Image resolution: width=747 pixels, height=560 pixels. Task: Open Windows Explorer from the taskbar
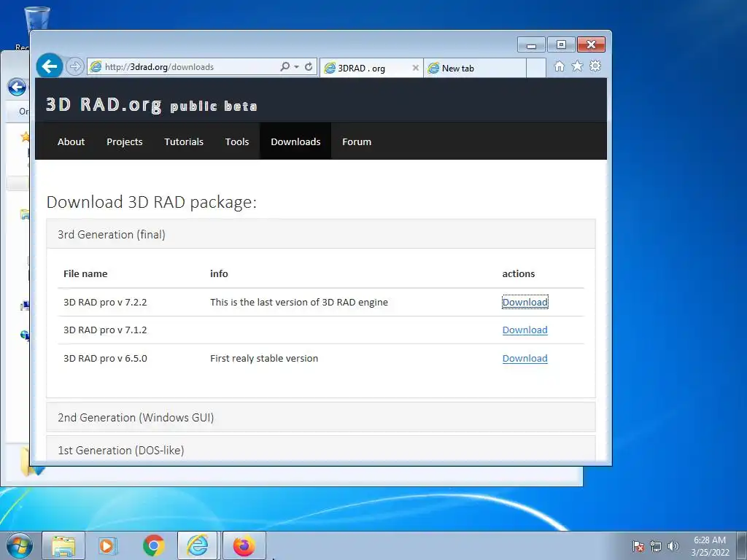pos(63,545)
